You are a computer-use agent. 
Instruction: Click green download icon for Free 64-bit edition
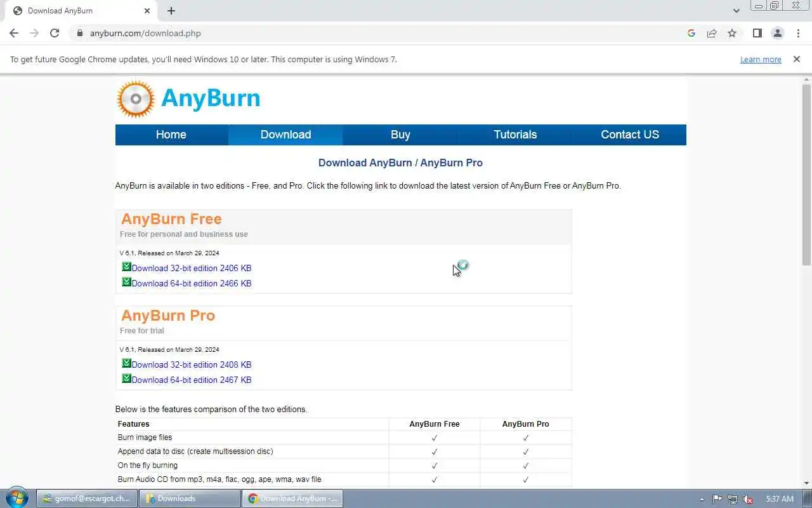coord(126,282)
